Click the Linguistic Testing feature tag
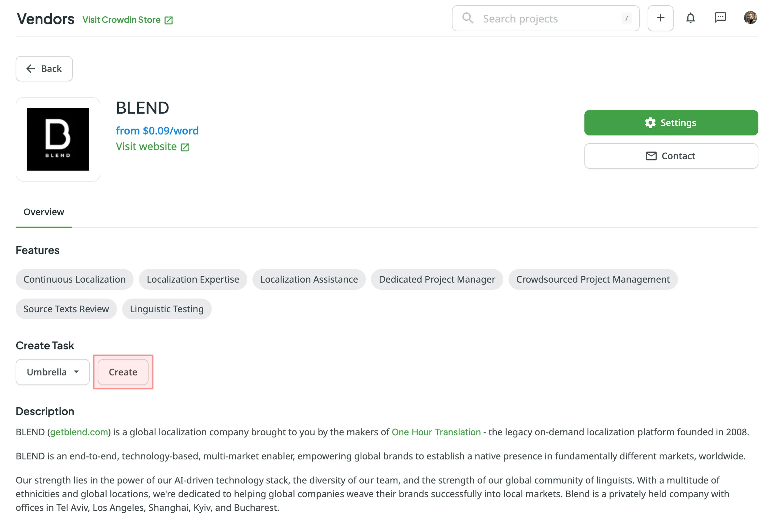This screenshot has width=774, height=532. point(167,309)
